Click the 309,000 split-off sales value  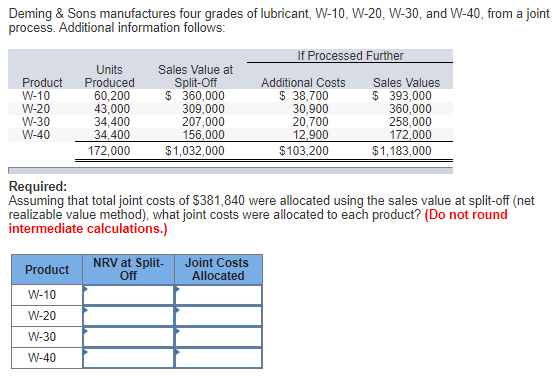tap(203, 109)
